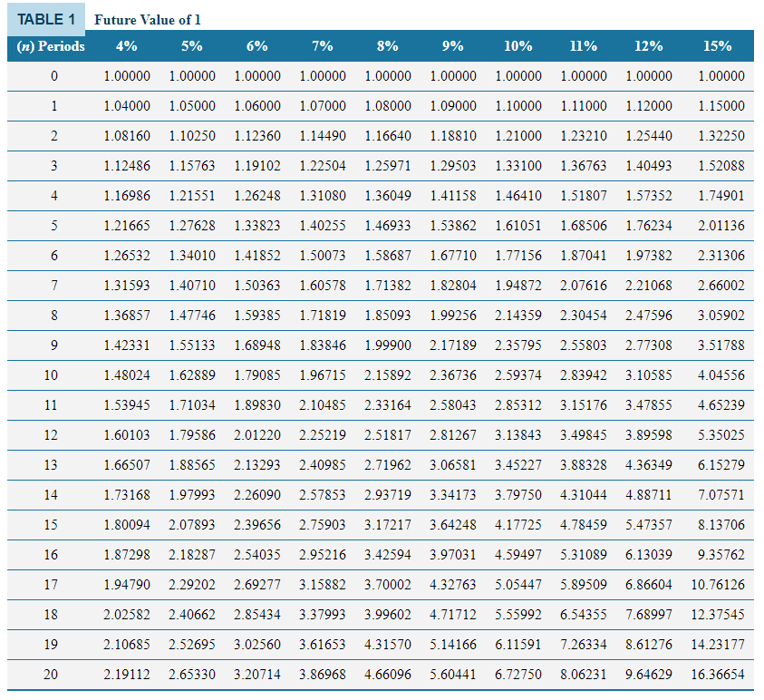Viewport: 764px width, 700px height.
Task: Click the period 15 row label
Action: 53,526
